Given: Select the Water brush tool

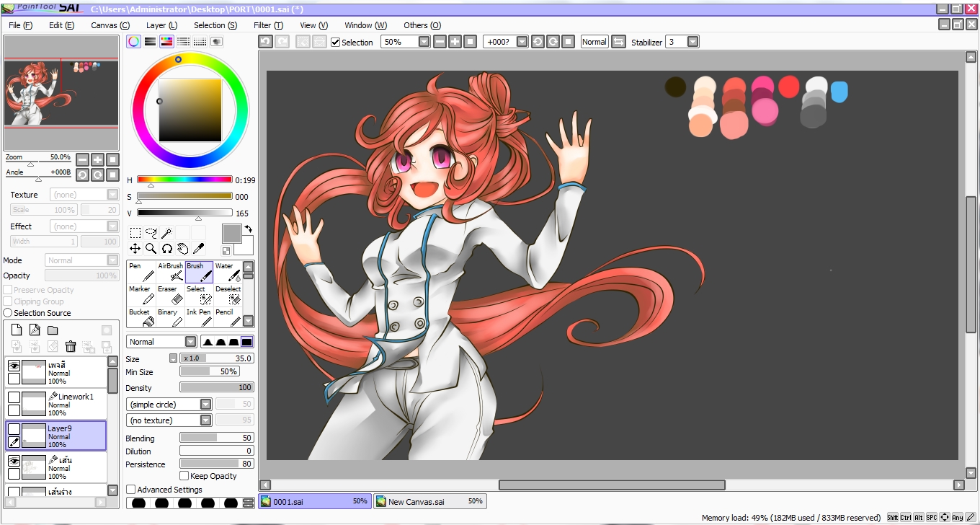Looking at the screenshot, I should [228, 272].
